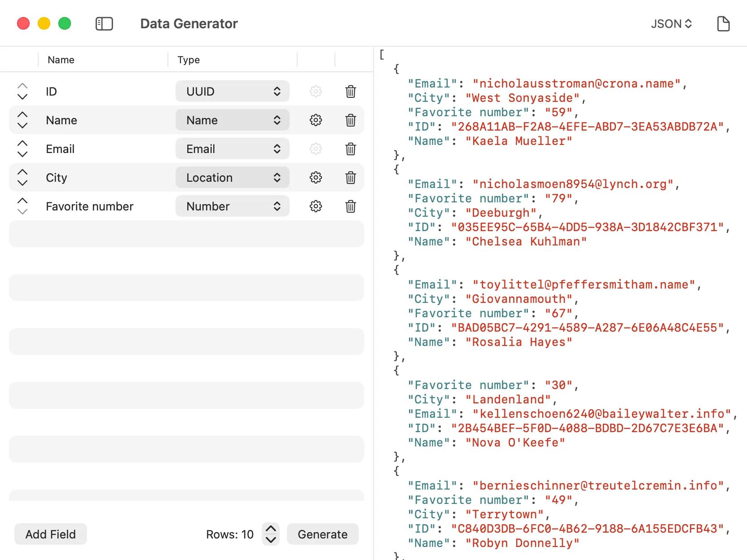Click the Generate button
747x560 pixels.
tap(322, 534)
